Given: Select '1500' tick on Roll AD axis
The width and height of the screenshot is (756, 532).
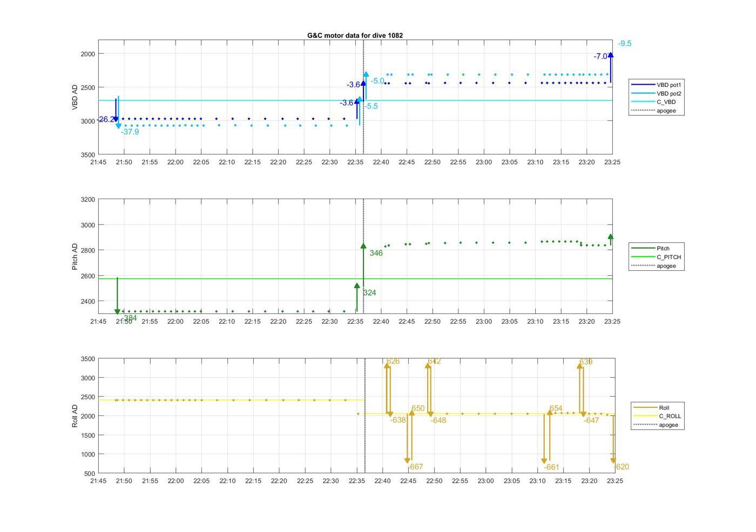Looking at the screenshot, I should click(88, 435).
